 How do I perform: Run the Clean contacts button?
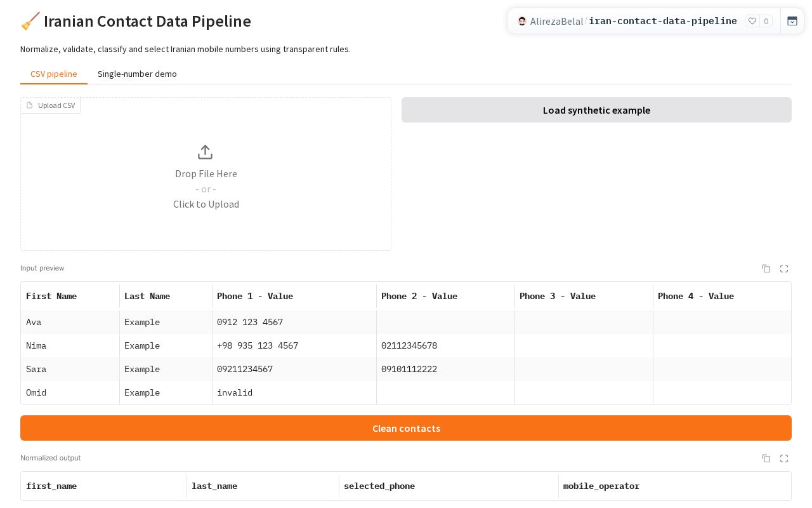pos(406,428)
